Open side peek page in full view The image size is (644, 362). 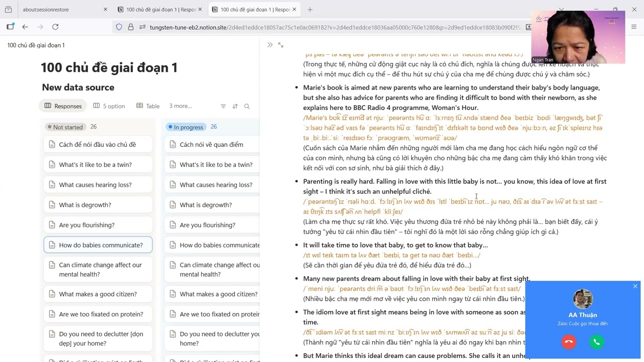281,45
